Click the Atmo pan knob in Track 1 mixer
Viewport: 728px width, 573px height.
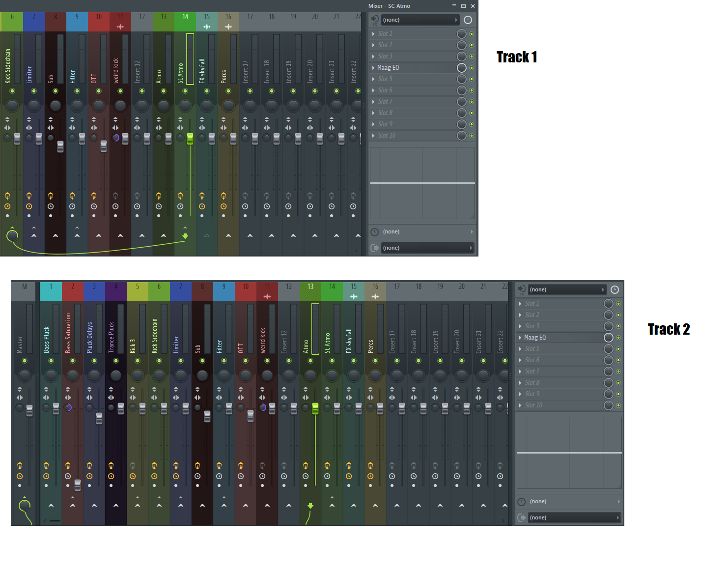coord(164,106)
